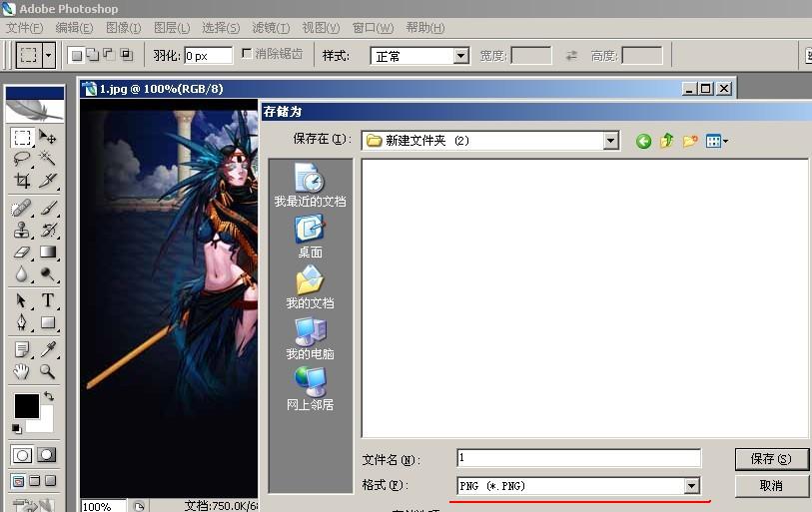Open the 图像 menu
This screenshot has height=512, width=812.
[123, 27]
